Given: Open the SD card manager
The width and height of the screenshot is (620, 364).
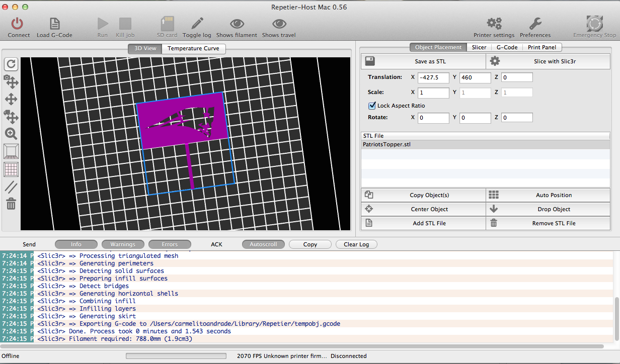Looking at the screenshot, I should point(167,24).
